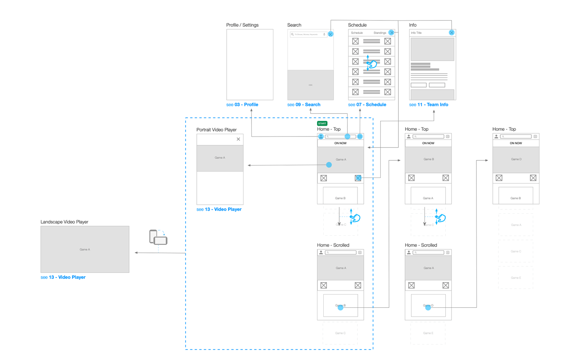588x364 pixels.
Task: Select the large image placeholder in the Info screen
Action: point(432,49)
